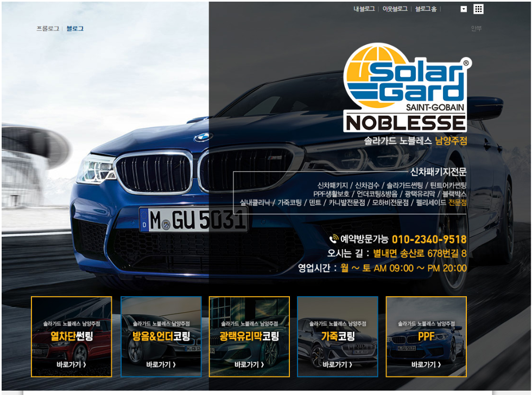Click the phone icon beside 예약방문가능

(334, 239)
